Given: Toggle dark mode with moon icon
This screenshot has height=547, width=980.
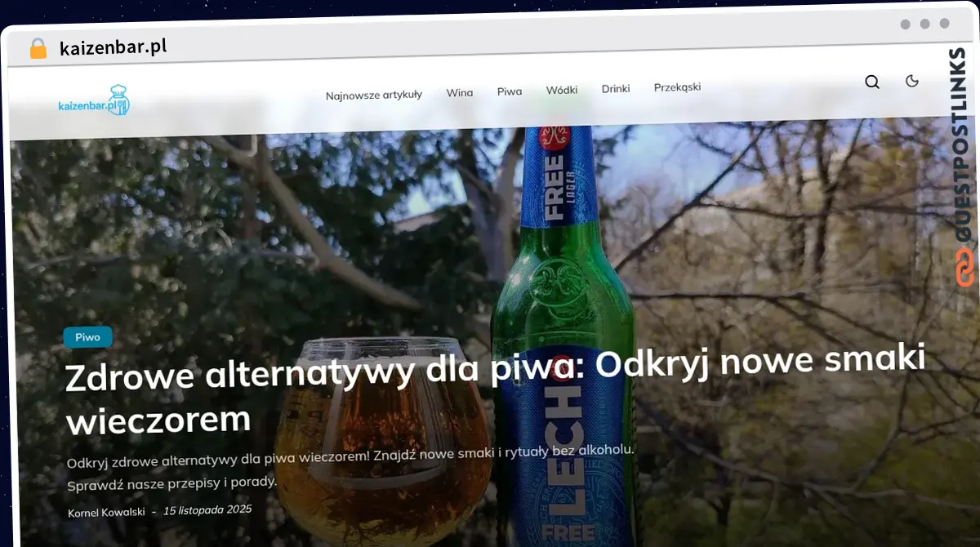Looking at the screenshot, I should click(912, 81).
